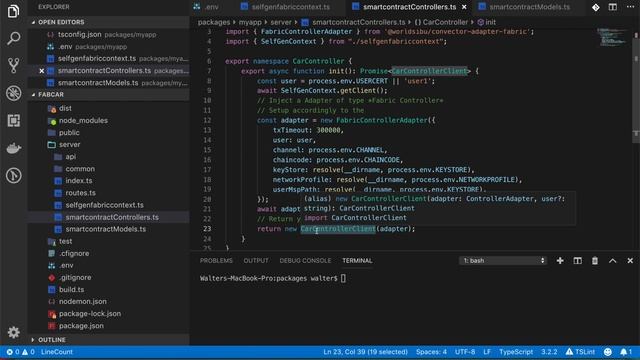Click the init breadcrumb segment
Screen dimensions: 640x360
[487, 22]
